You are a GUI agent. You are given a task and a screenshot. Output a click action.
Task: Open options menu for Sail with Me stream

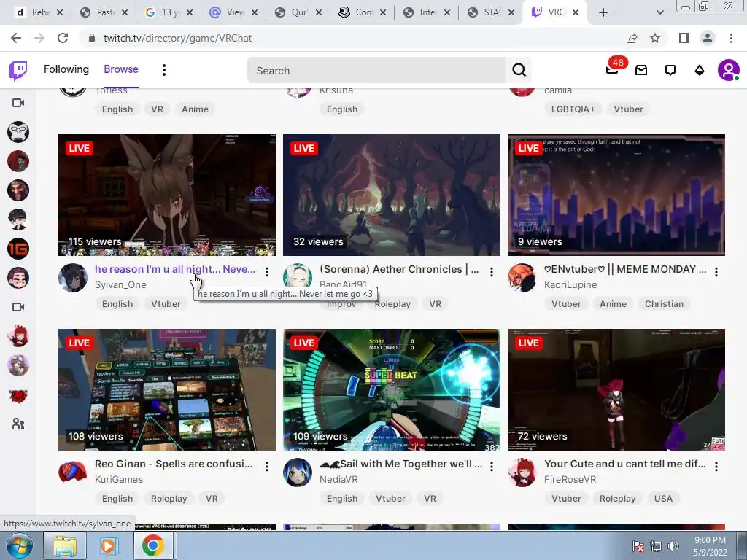click(x=492, y=467)
